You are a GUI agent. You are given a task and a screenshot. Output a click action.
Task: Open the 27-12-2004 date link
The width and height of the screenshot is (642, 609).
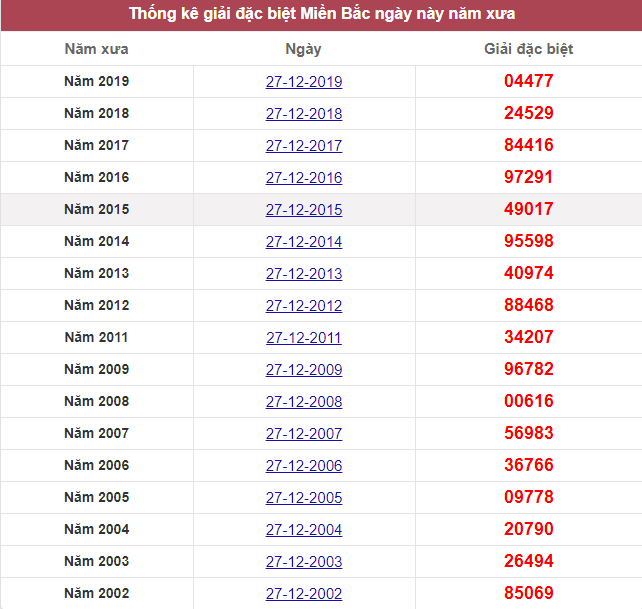tap(304, 530)
